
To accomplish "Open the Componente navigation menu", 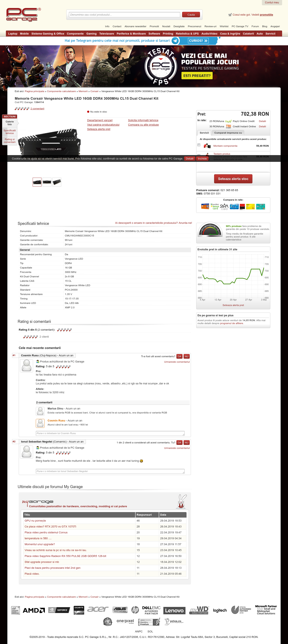I will [75, 34].
